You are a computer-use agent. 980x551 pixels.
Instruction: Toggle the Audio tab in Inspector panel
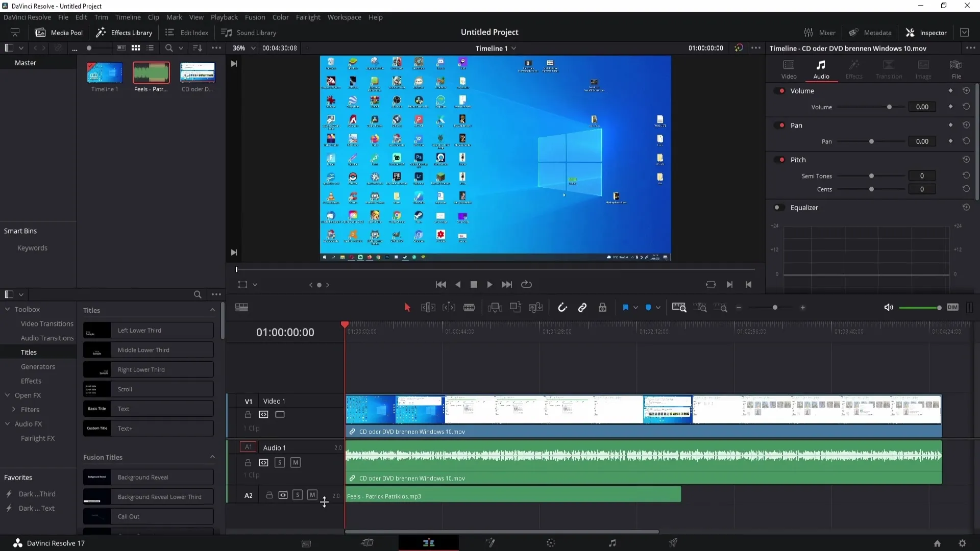point(821,67)
